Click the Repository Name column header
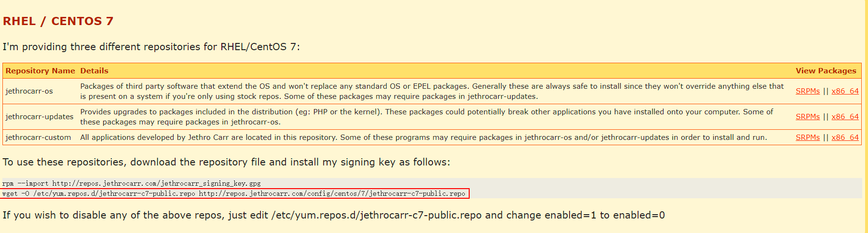 pyautogui.click(x=40, y=71)
